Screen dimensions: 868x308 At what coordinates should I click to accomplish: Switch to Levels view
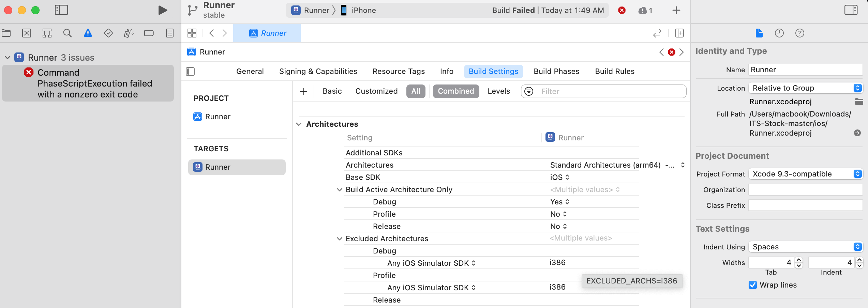pos(499,91)
